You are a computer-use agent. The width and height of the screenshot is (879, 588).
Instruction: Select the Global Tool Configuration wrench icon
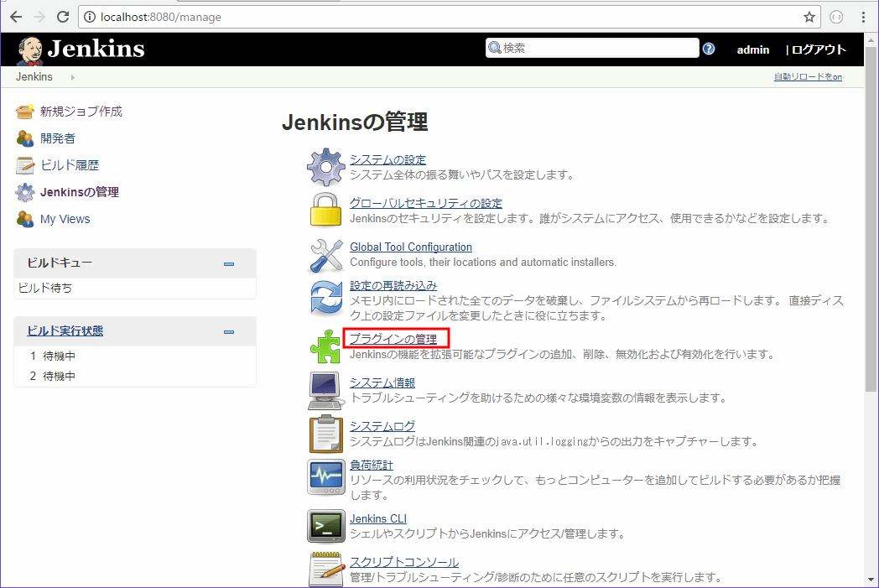tap(325, 255)
